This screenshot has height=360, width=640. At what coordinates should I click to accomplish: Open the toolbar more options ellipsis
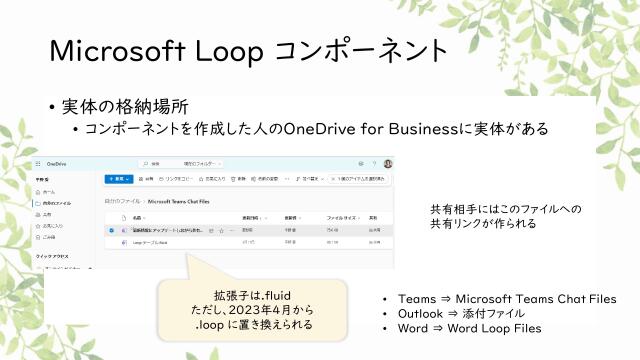click(287, 179)
